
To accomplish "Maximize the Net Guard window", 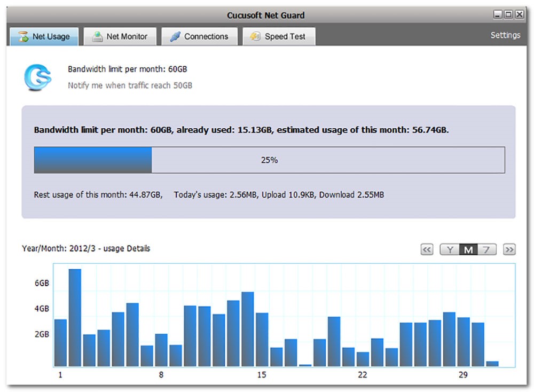I will point(508,14).
